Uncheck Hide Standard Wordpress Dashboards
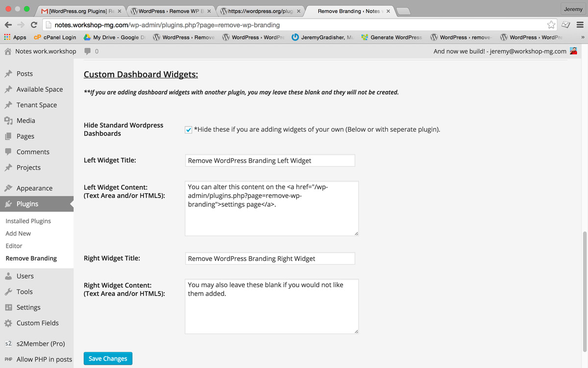The height and width of the screenshot is (368, 588). tap(188, 130)
